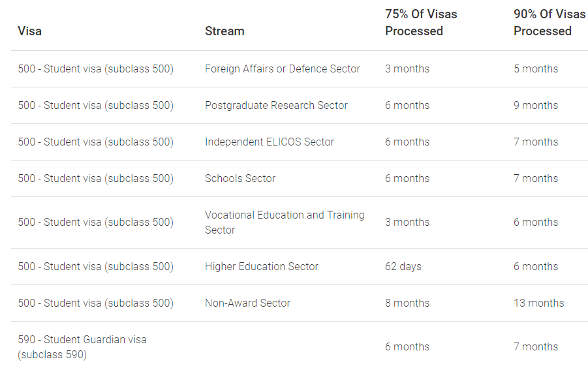Select the 9 months value for Postgraduate Research
The height and width of the screenshot is (368, 588).
(536, 105)
